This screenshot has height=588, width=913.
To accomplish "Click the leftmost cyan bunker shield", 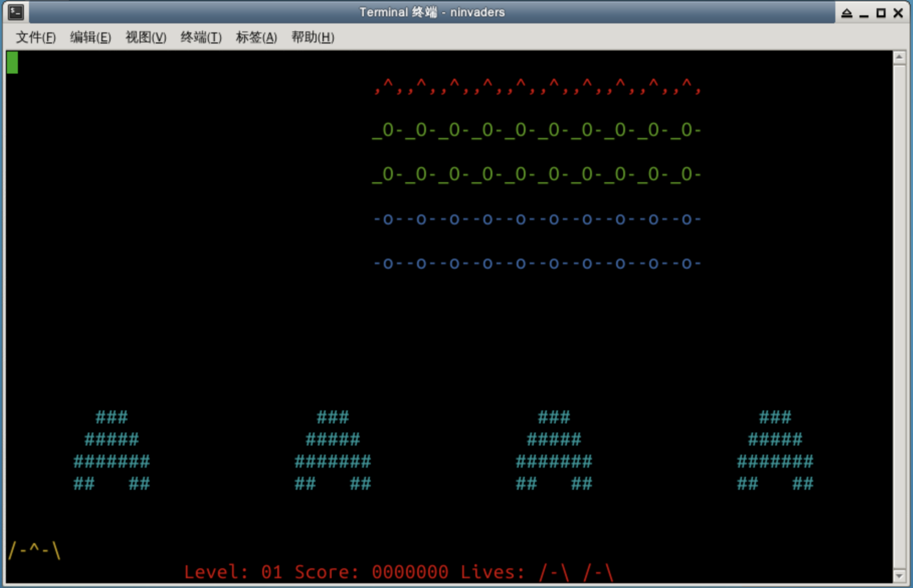I will [x=112, y=451].
